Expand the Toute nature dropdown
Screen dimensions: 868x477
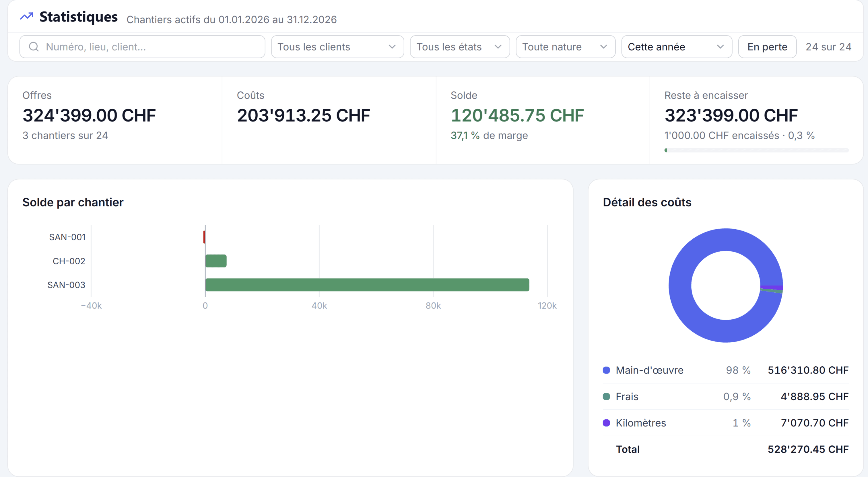(565, 47)
